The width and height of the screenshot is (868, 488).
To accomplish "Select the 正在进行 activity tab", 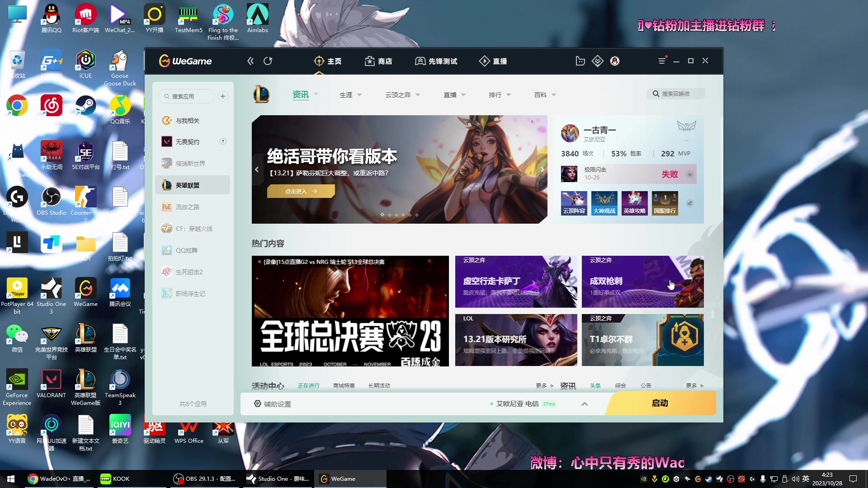I will pyautogui.click(x=309, y=385).
